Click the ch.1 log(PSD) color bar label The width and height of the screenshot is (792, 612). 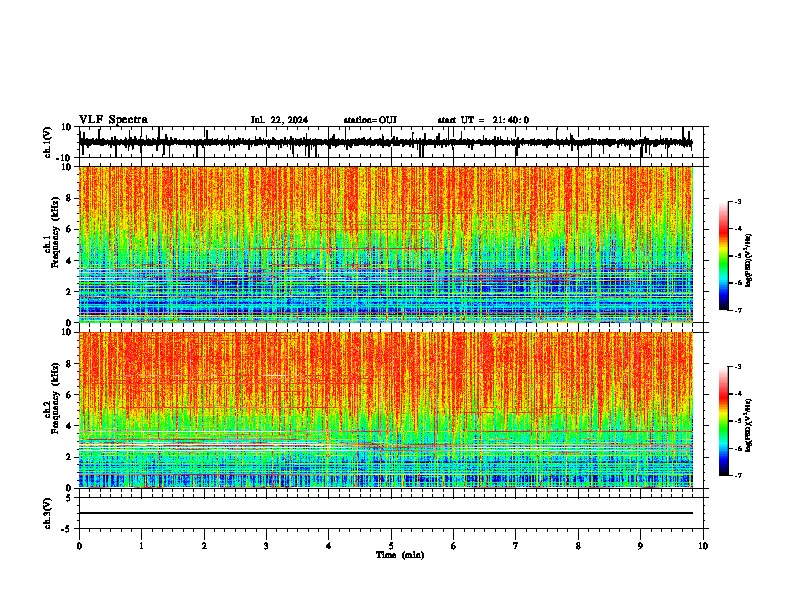click(748, 261)
